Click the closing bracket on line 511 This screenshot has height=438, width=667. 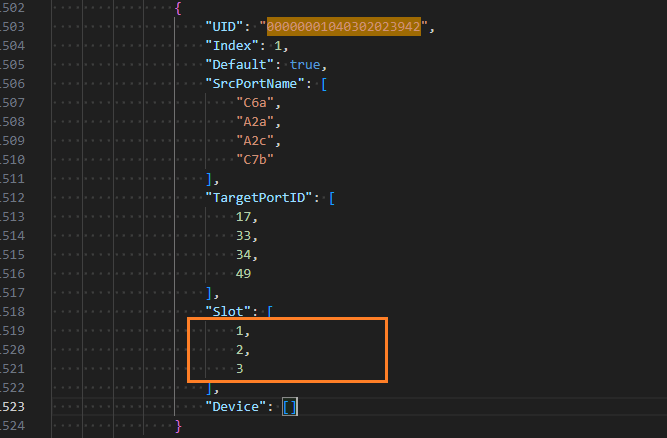point(209,179)
